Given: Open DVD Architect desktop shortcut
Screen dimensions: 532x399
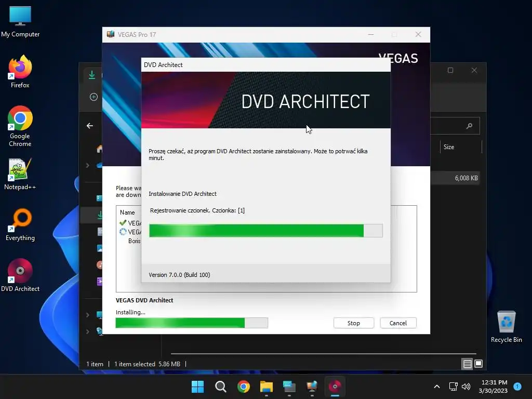Looking at the screenshot, I should coord(20,275).
